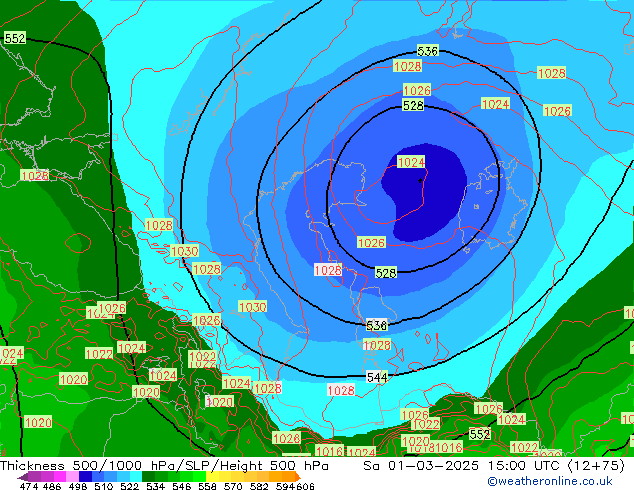This screenshot has width=634, height=490.
Task: Select the dark purple legend swatch above 474
Action: [23, 477]
